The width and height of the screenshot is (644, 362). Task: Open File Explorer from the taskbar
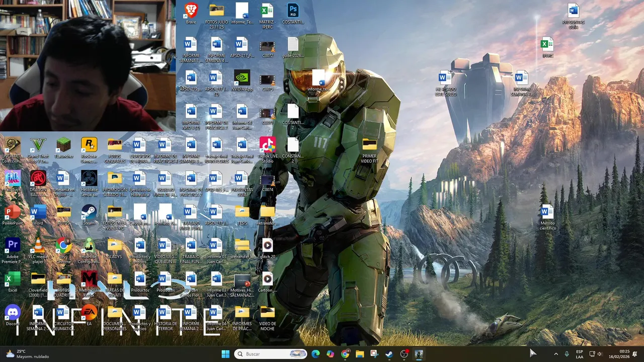coord(360,354)
